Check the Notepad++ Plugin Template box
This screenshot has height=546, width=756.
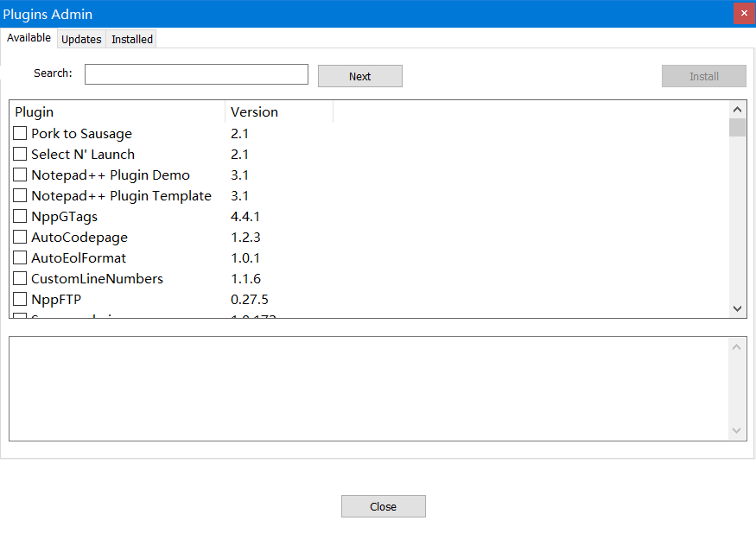click(x=20, y=195)
